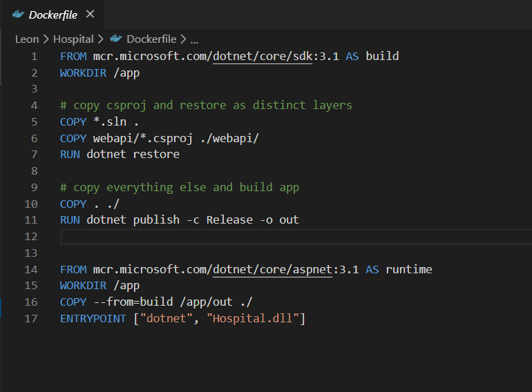Place cursor in empty line 12

207,237
